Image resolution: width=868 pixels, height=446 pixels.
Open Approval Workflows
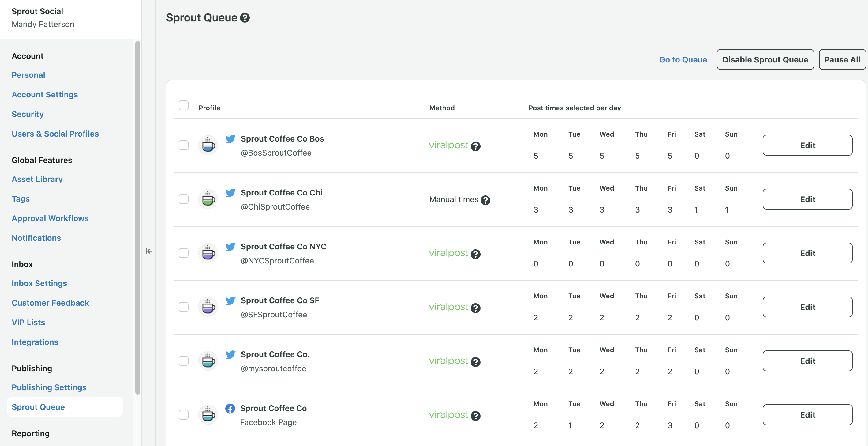pos(50,218)
